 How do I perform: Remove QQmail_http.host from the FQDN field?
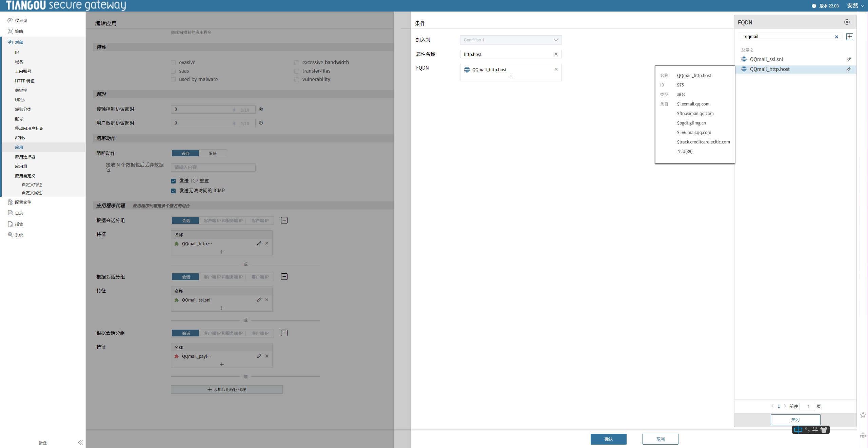[x=556, y=70]
